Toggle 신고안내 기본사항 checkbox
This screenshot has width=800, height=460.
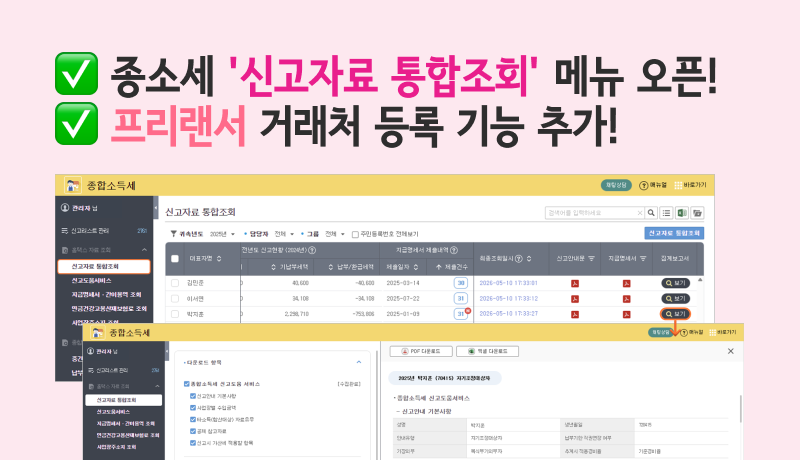tap(193, 396)
